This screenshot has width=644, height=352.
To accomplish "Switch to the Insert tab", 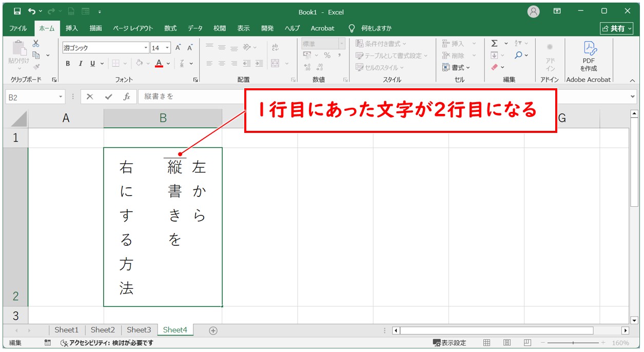I will (72, 28).
